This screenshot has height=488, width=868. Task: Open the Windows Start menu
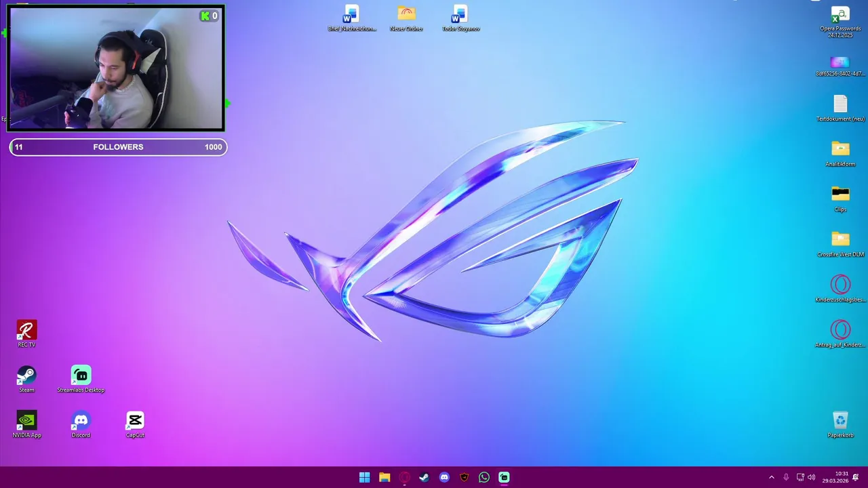(364, 477)
